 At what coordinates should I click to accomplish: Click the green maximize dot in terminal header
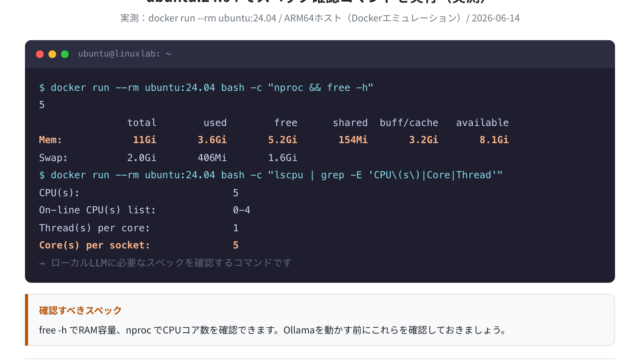[65, 54]
